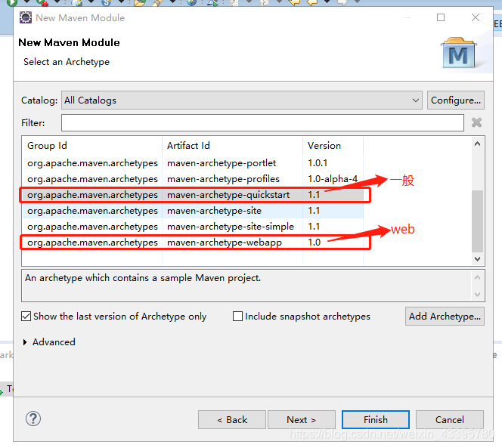Click the description box scroll-down arrow
Image resolution: width=502 pixels, height=448 pixels.
(x=477, y=295)
